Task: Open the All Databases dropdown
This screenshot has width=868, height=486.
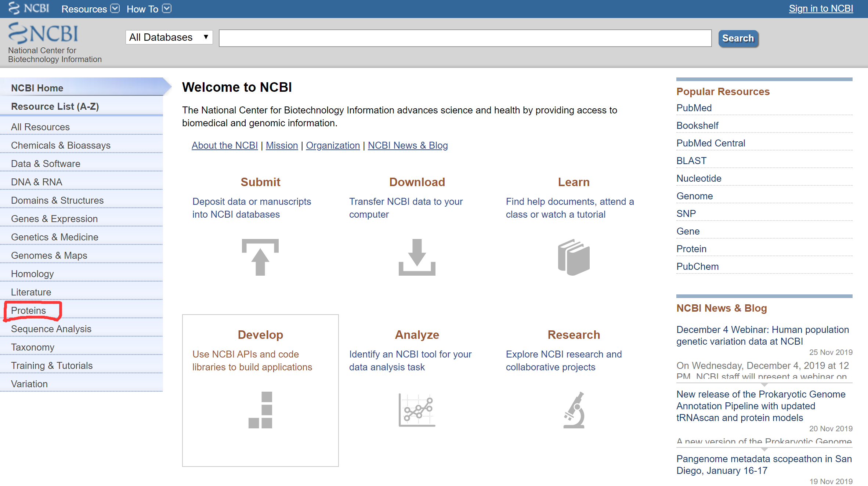Action: [x=169, y=37]
